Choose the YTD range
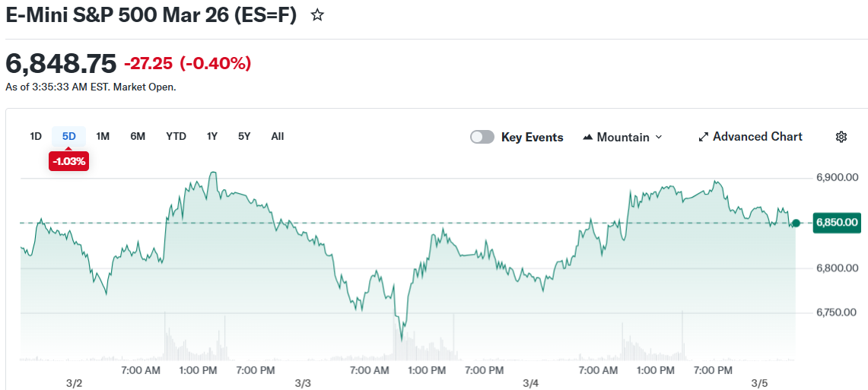This screenshot has width=868, height=390. point(176,136)
